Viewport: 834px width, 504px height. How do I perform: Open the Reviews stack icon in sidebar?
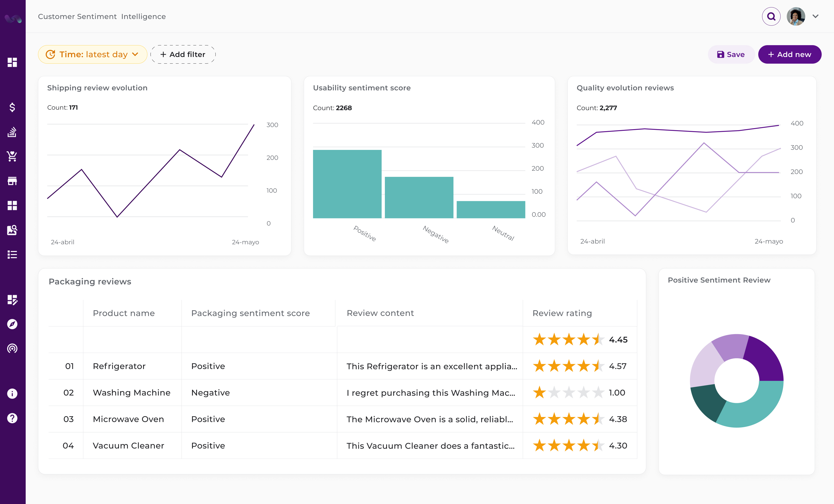pos(13,132)
